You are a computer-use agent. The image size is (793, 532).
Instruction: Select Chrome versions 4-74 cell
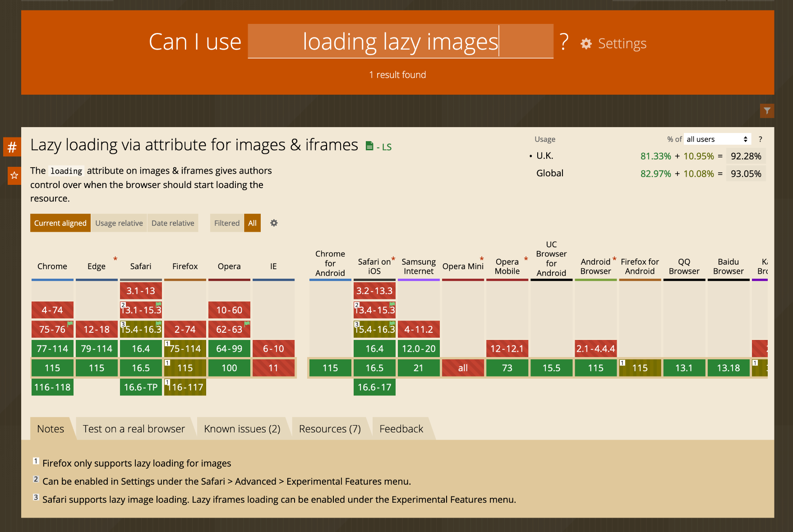click(52, 310)
